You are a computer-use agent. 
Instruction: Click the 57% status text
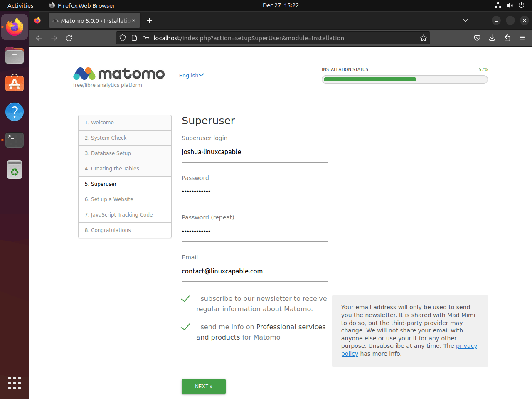click(483, 69)
